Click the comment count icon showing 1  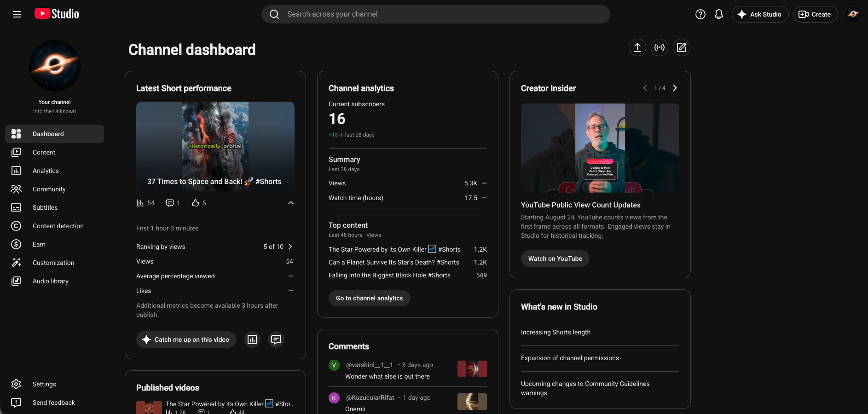click(x=173, y=203)
